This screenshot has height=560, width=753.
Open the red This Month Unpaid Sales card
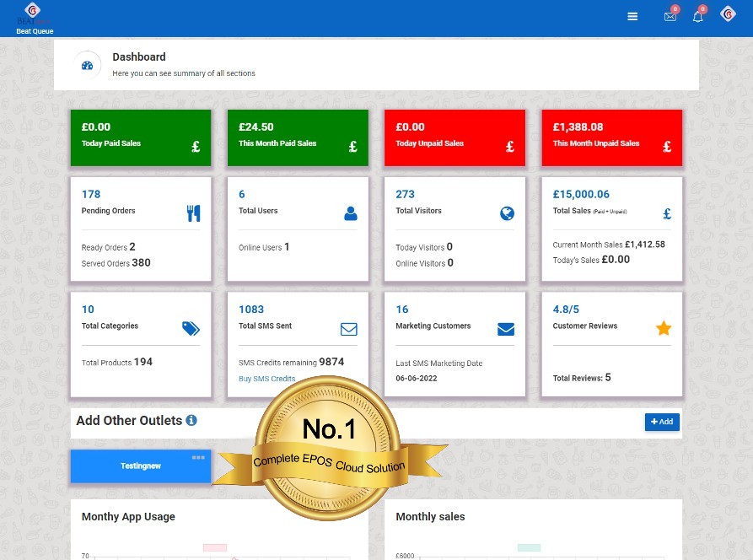611,137
